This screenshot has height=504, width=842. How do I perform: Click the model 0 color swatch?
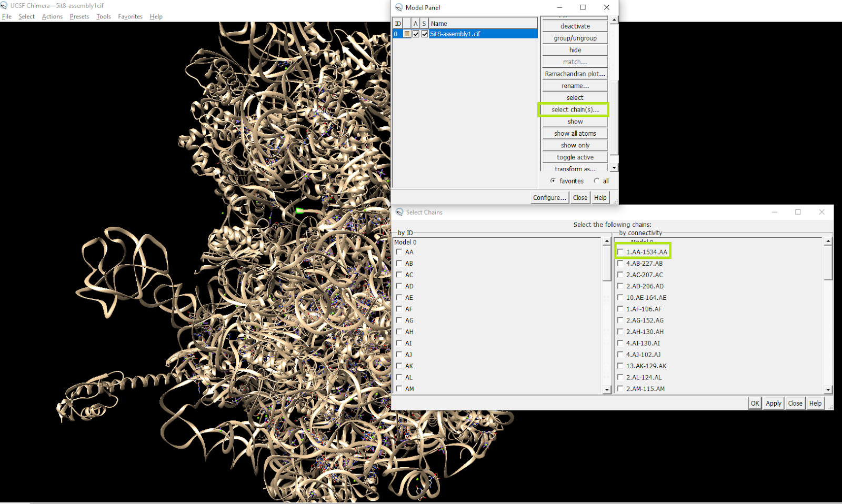(407, 34)
